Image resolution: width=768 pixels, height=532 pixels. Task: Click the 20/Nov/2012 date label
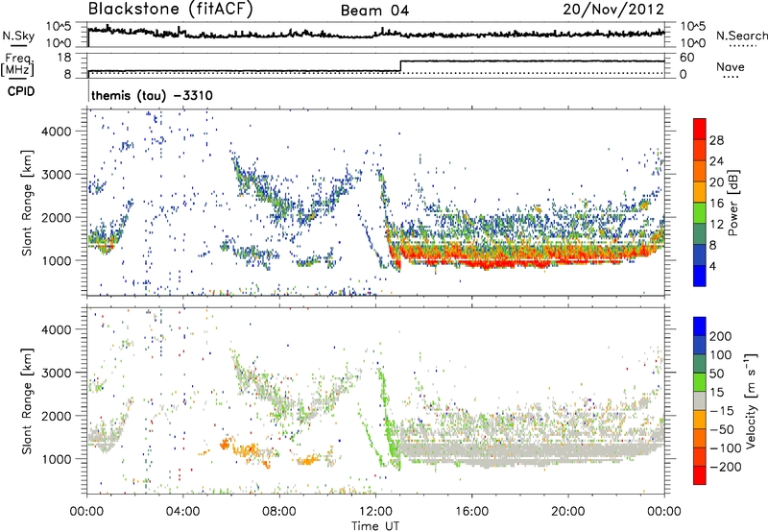[613, 9]
